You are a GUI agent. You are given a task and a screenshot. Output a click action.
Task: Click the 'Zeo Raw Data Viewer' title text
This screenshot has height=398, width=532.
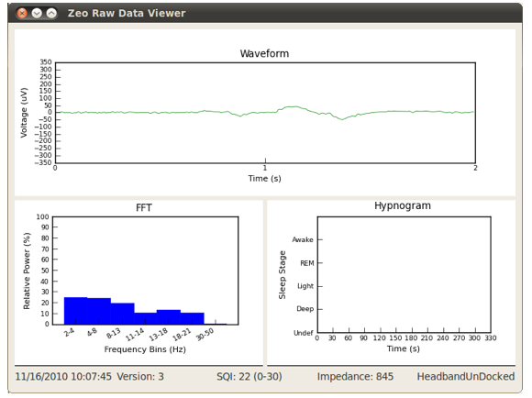click(127, 13)
